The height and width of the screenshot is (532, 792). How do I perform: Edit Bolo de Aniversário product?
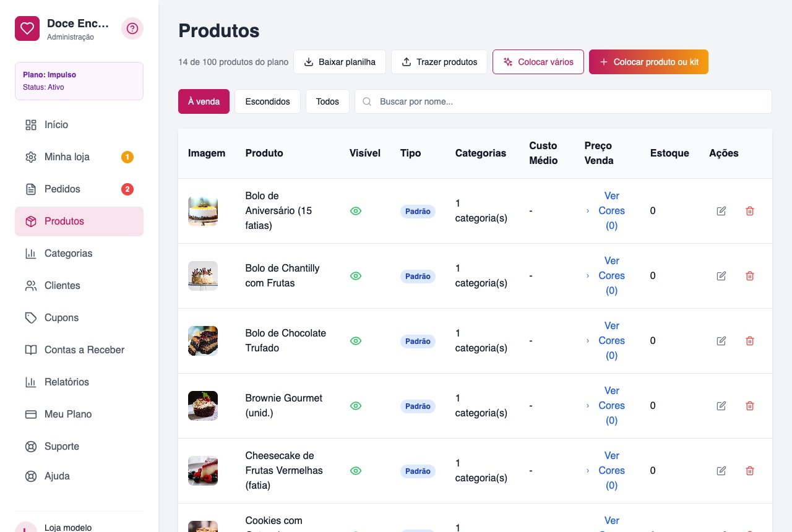point(721,211)
